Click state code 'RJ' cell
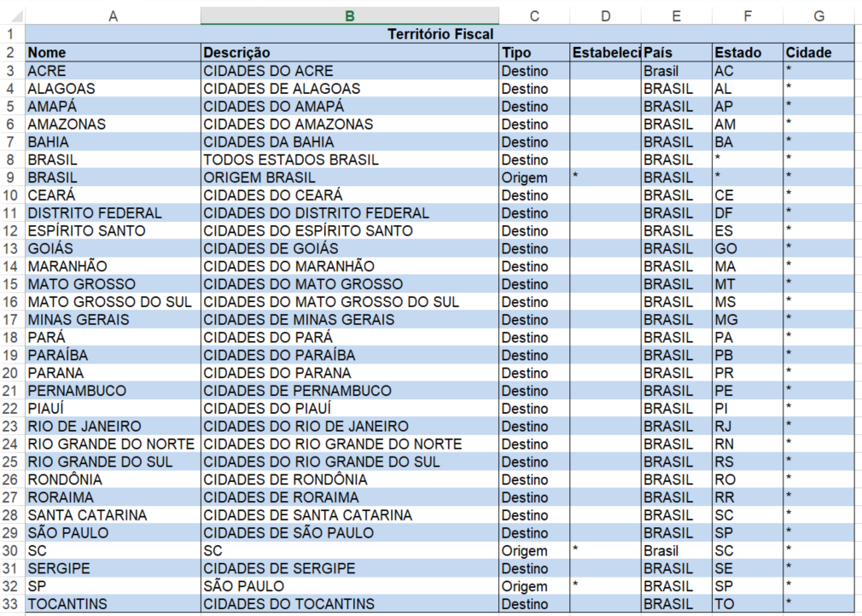This screenshot has width=862, height=616. click(747, 427)
